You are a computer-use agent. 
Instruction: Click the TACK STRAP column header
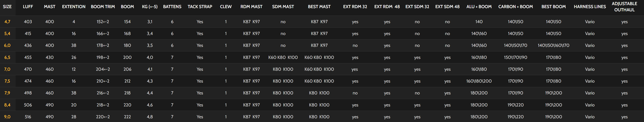[x=200, y=7]
